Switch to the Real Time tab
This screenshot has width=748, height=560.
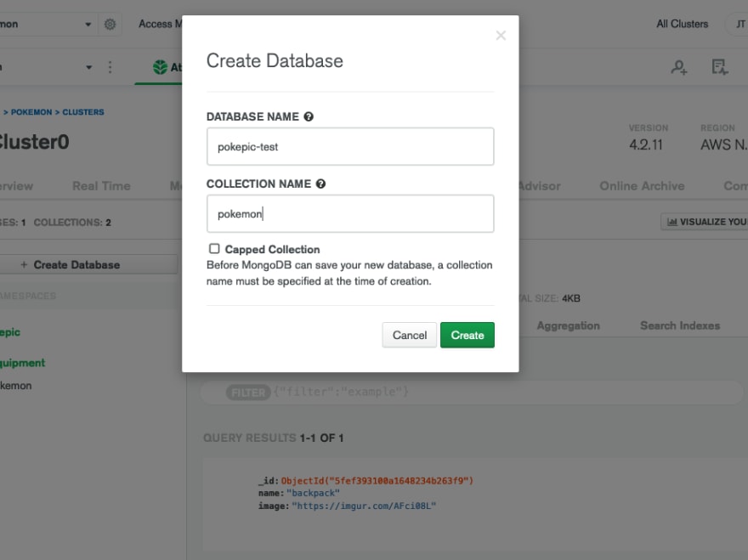point(101,186)
